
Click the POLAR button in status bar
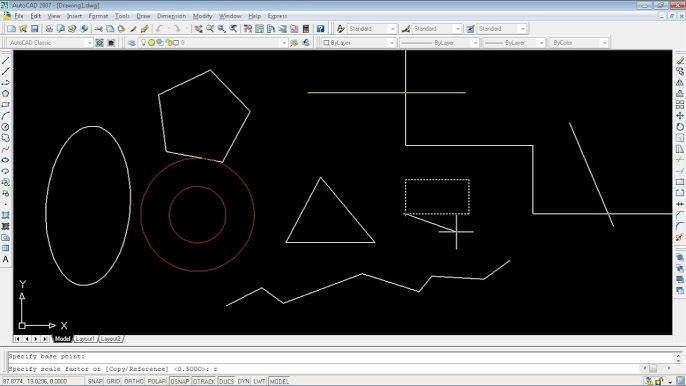tap(157, 381)
